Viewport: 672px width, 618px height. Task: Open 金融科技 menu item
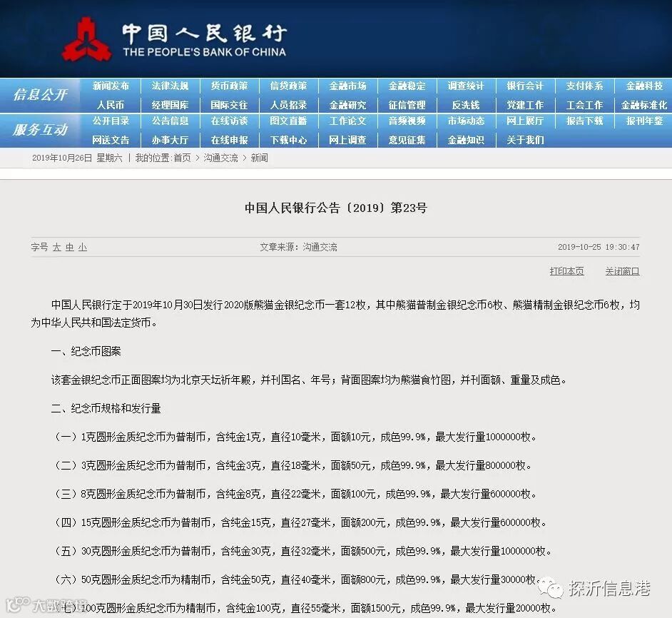(x=644, y=86)
